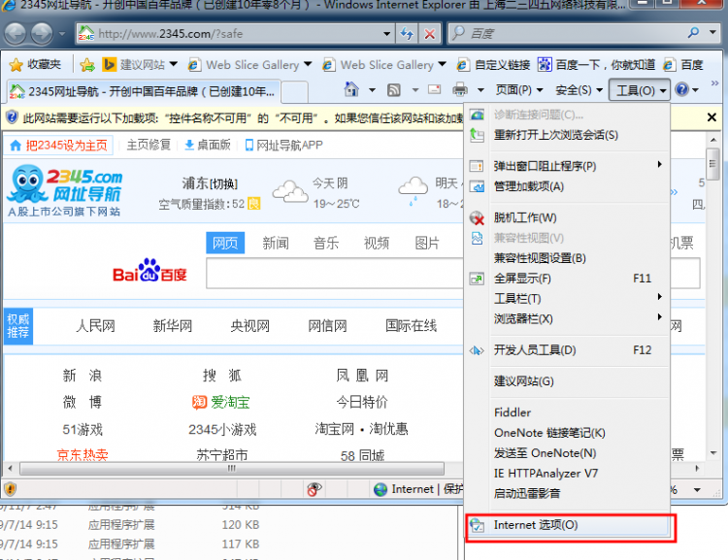
Task: Click the Print icon in command bar
Action: pyautogui.click(x=460, y=89)
